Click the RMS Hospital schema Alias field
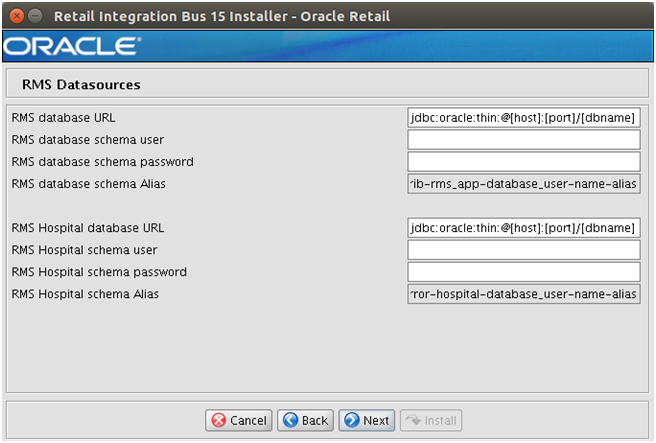 524,294
